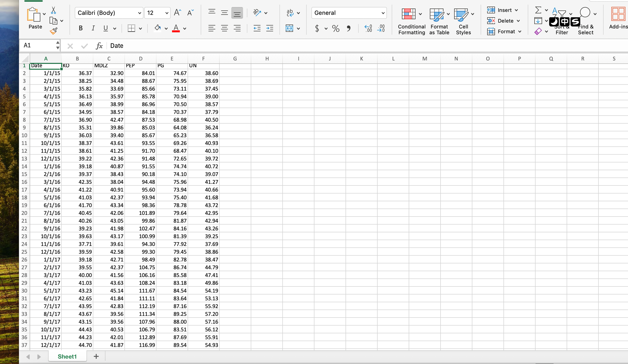Open the font size dropdown
628x364 pixels.
[166, 13]
